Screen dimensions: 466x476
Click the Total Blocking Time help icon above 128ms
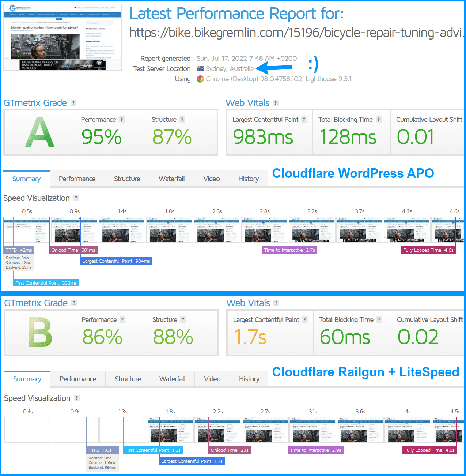(379, 120)
